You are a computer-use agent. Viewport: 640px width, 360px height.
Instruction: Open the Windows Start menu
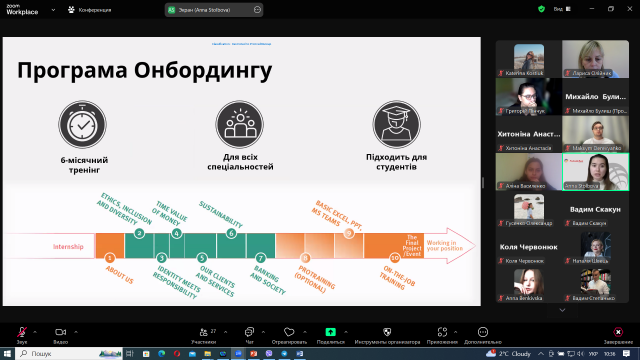tap(7, 353)
